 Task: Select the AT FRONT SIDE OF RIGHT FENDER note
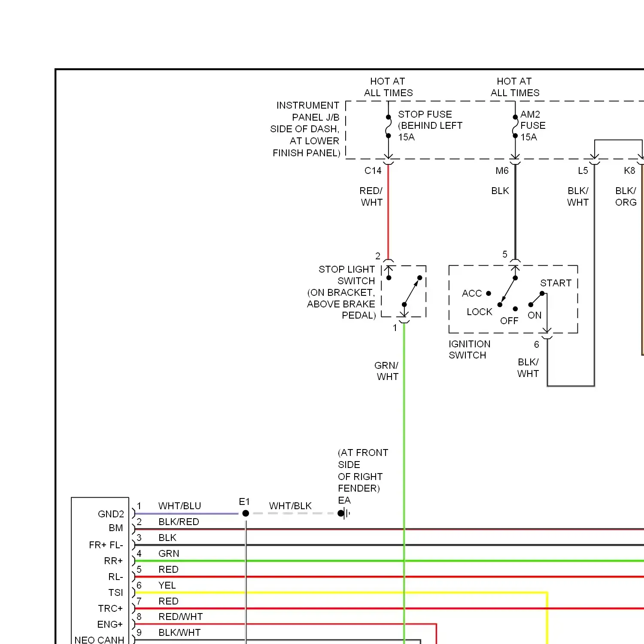pos(363,471)
